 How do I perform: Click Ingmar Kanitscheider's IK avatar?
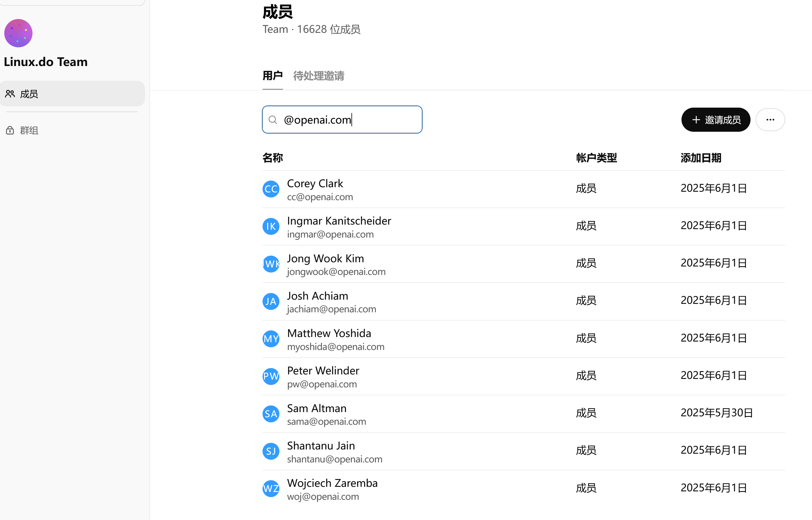pos(271,226)
